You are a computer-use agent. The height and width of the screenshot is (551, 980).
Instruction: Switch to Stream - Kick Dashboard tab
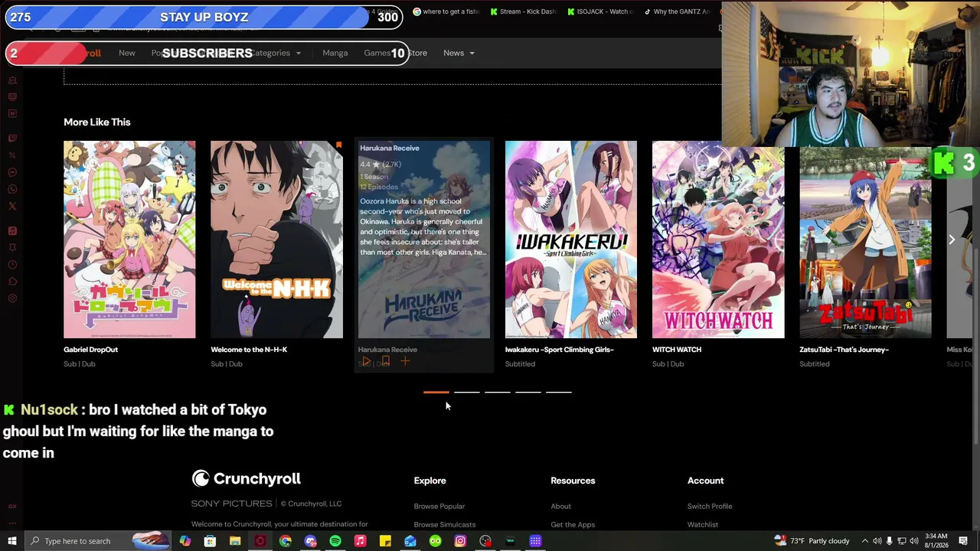[x=524, y=11]
